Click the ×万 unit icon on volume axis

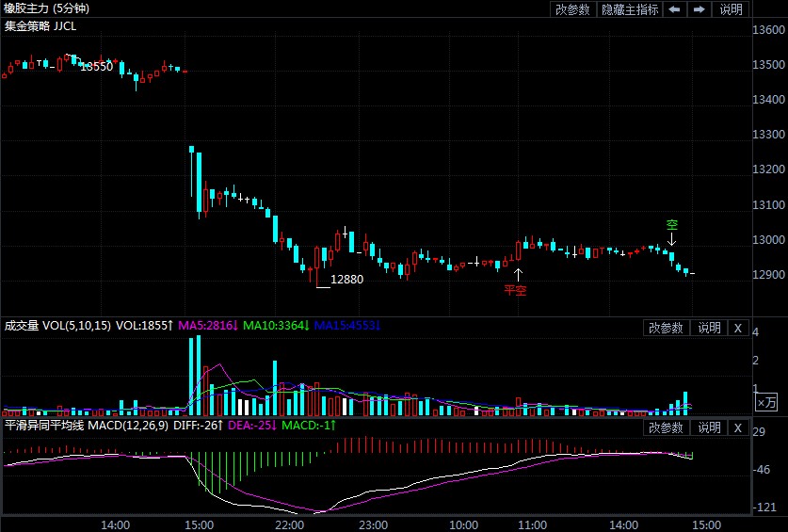point(768,402)
